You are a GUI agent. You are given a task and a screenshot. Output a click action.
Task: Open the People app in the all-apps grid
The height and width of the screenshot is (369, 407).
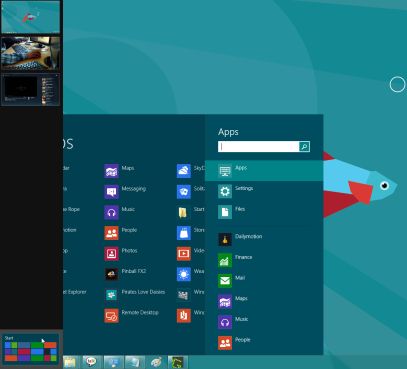pyautogui.click(x=111, y=233)
